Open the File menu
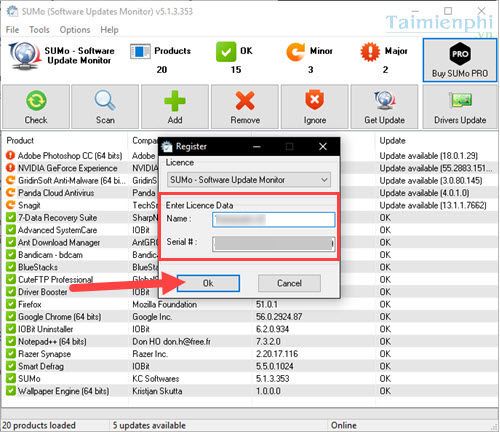The width and height of the screenshot is (500, 432). 13,30
